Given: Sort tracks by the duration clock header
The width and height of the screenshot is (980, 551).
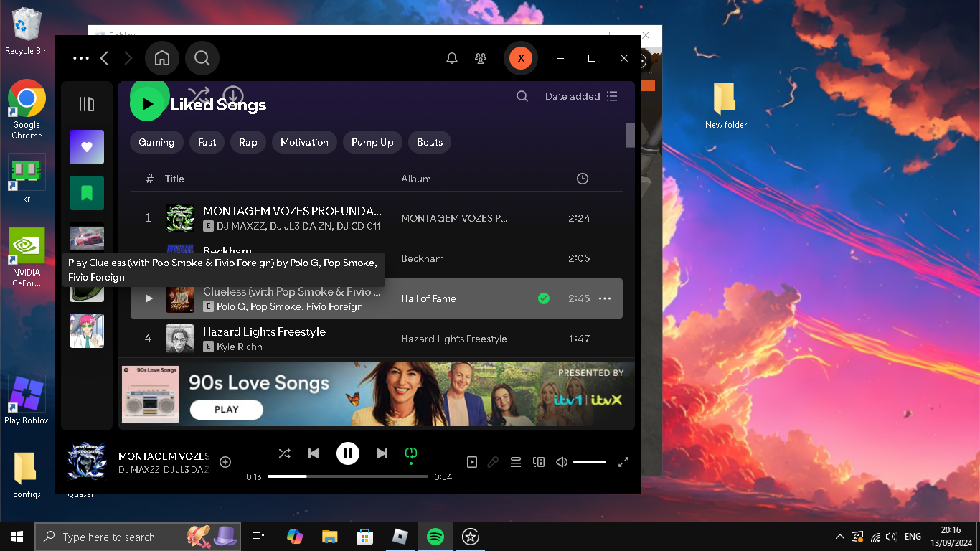Looking at the screenshot, I should pos(583,179).
